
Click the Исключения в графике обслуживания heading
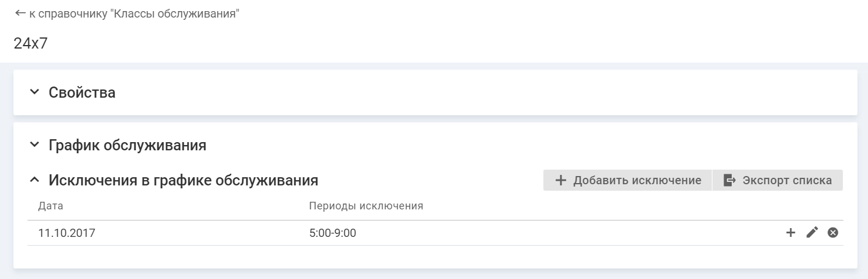pos(183,180)
